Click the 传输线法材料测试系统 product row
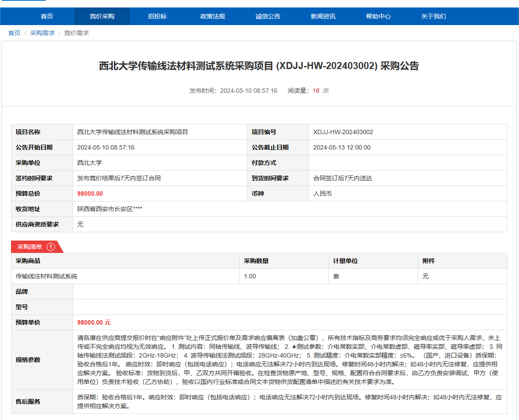 tap(47, 276)
